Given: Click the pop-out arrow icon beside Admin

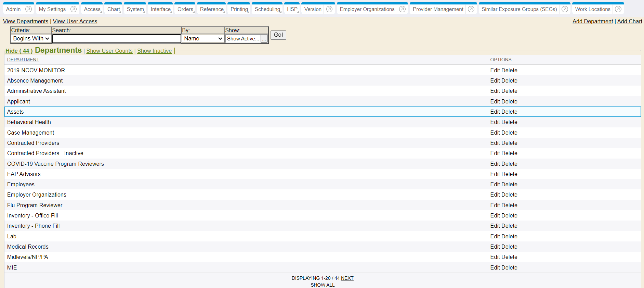Looking at the screenshot, I should 29,9.
